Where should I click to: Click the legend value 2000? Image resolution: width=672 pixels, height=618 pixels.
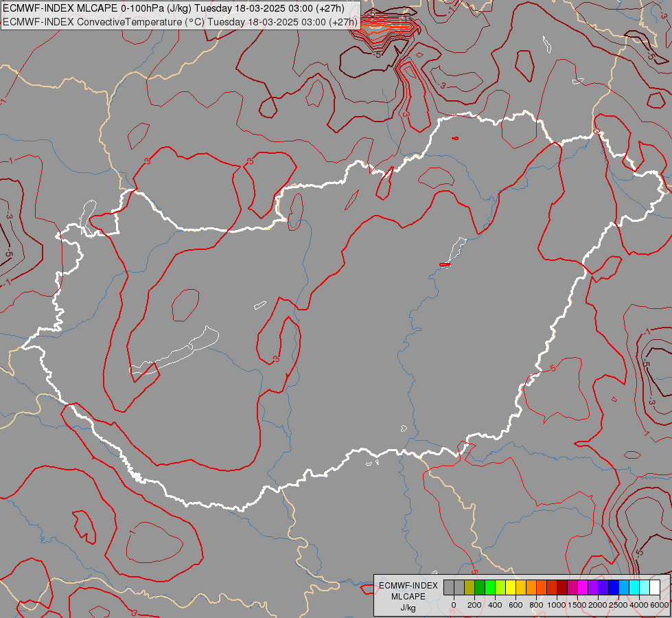tap(598, 605)
